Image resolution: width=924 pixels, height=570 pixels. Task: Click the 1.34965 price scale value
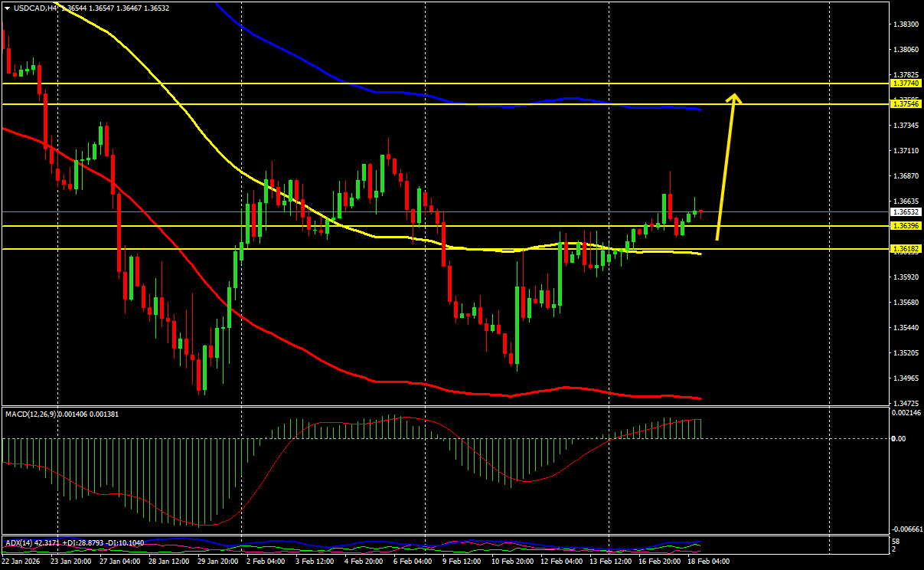906,378
